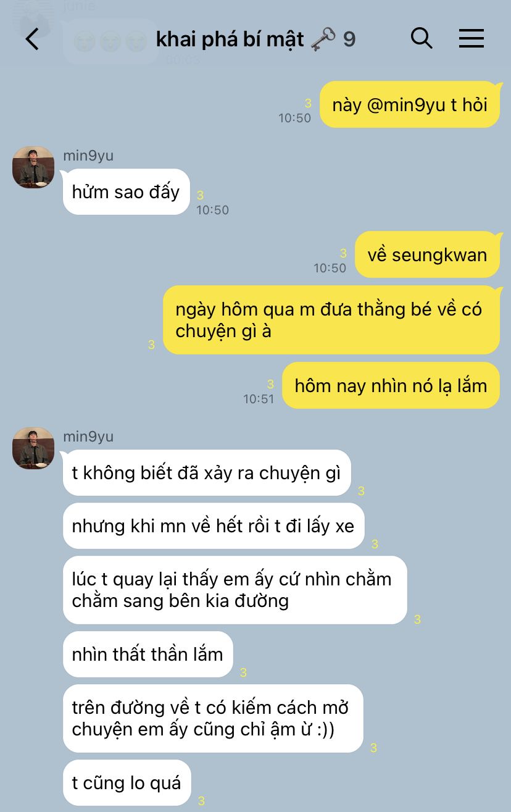Tap the back arrow icon

click(32, 40)
